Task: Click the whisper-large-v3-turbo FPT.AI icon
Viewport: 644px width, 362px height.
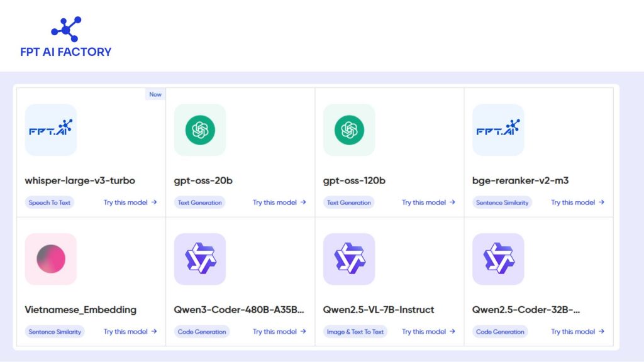Action: coord(51,130)
